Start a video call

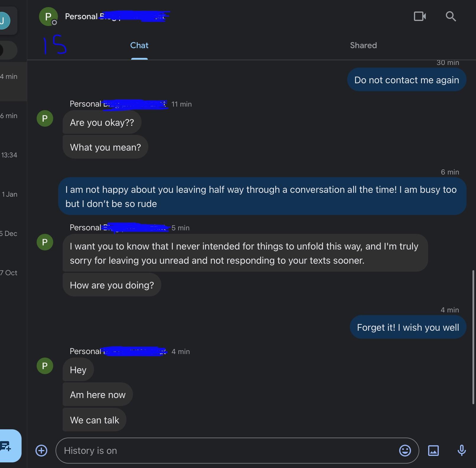420,16
